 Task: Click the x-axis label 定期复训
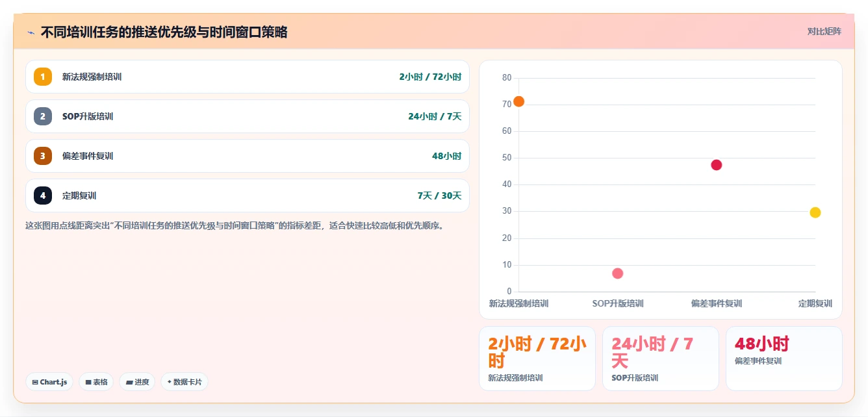815,303
